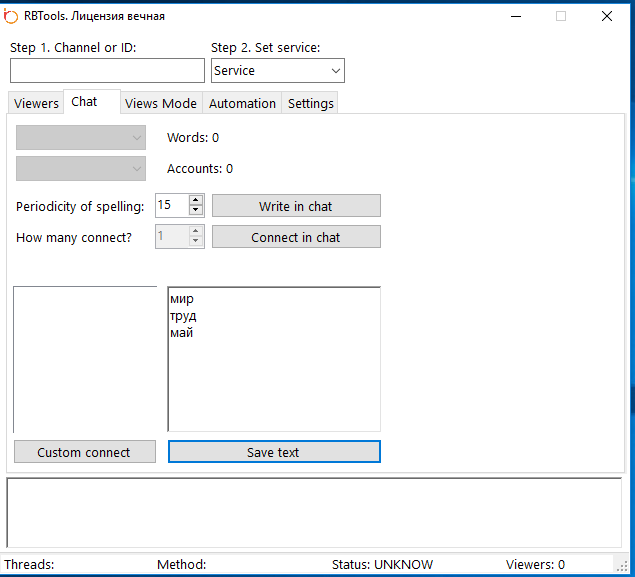Screen dimensions: 635x577
Task: Go to the Automation tab
Action: (x=242, y=103)
